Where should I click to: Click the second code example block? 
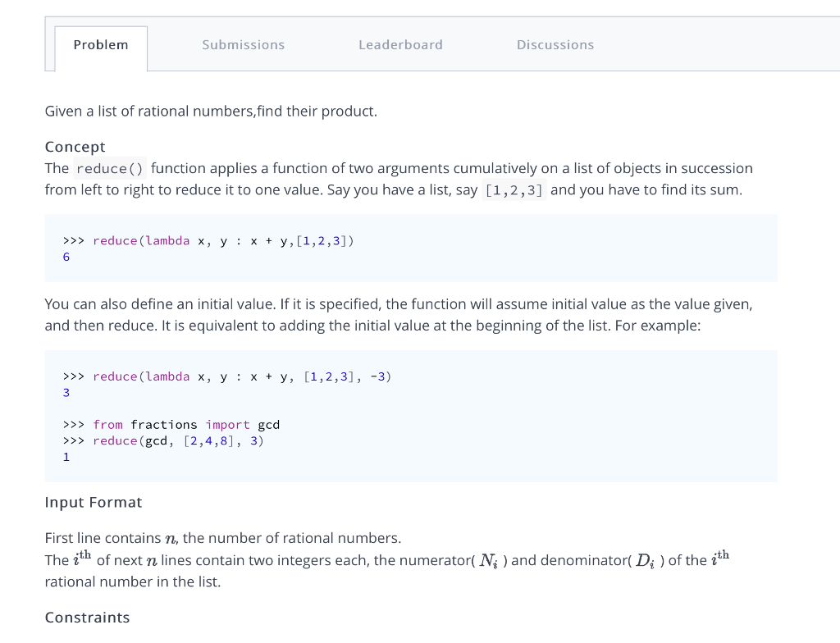(x=410, y=414)
